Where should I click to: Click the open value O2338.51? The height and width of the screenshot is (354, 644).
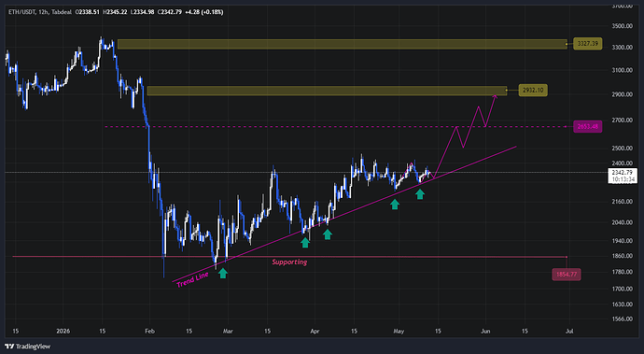pos(88,12)
